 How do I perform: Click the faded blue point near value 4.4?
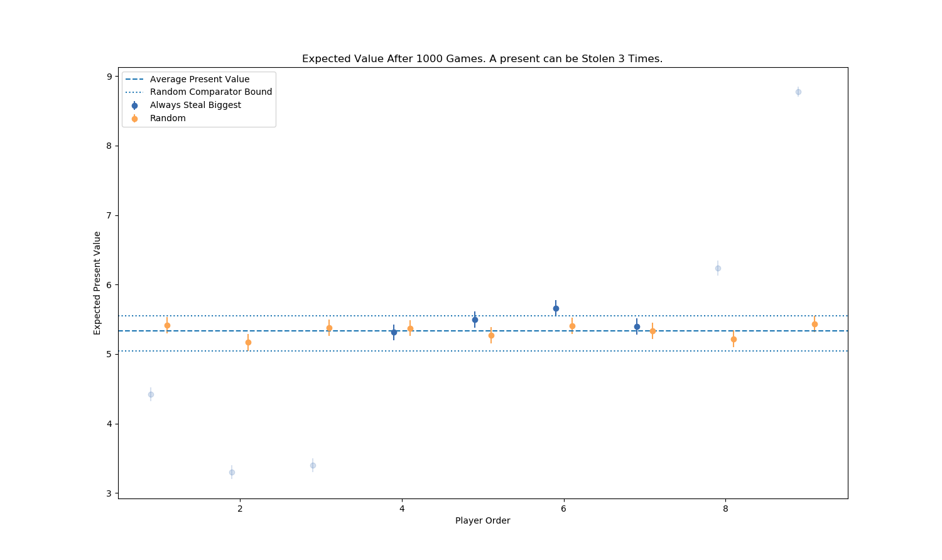coord(151,394)
